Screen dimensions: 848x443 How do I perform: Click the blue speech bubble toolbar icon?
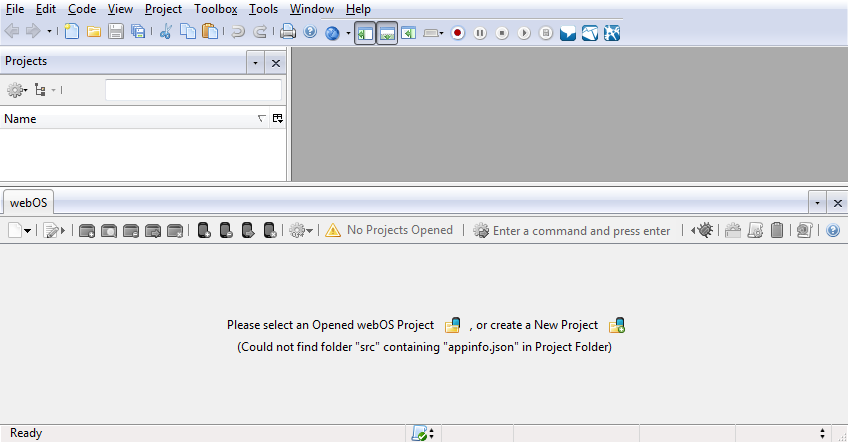[x=568, y=33]
